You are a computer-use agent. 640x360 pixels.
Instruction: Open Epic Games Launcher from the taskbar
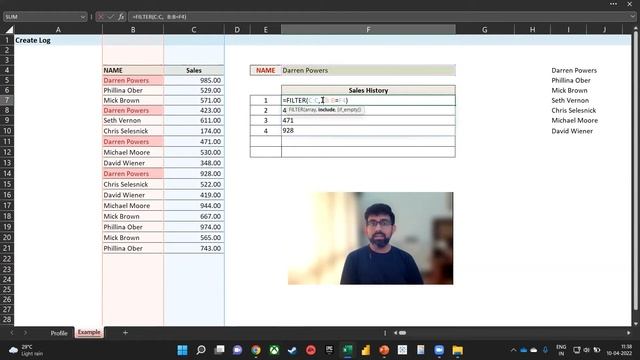pyautogui.click(x=329, y=350)
